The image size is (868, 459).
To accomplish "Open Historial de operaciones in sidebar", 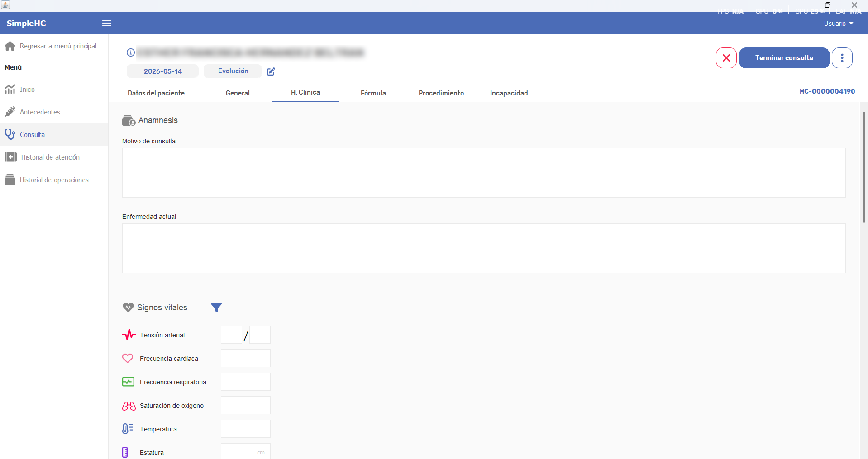I will coord(54,180).
